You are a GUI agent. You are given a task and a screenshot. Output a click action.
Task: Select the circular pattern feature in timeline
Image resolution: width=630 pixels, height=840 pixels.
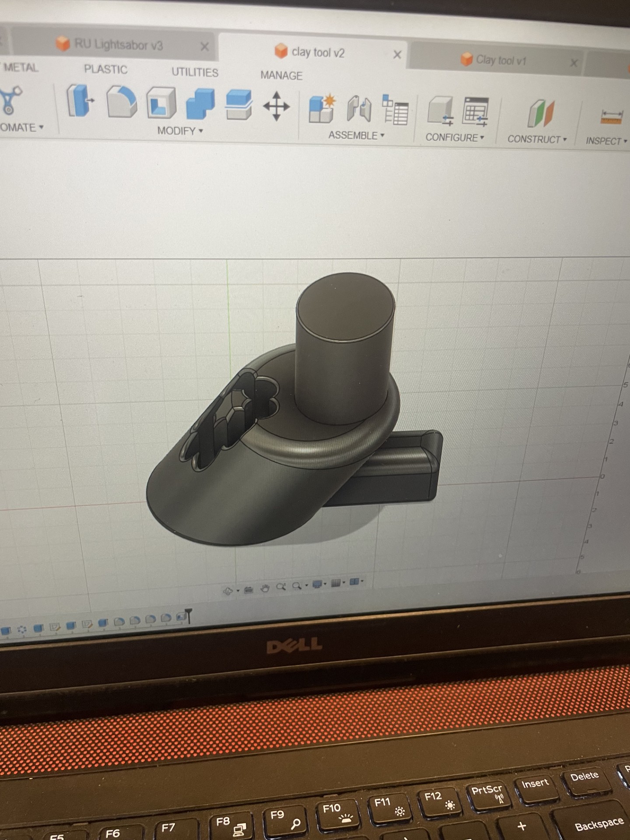[23, 630]
